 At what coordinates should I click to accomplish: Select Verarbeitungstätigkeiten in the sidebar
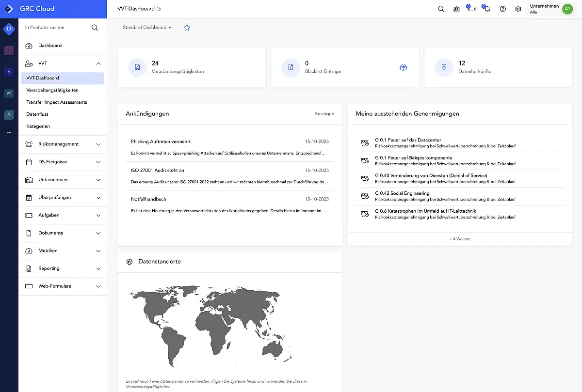[52, 90]
